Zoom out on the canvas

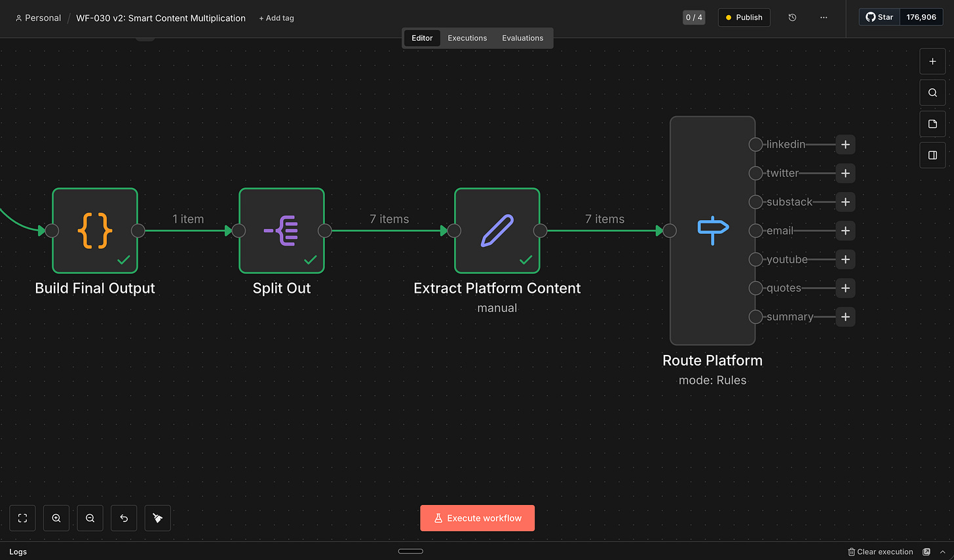coord(90,518)
